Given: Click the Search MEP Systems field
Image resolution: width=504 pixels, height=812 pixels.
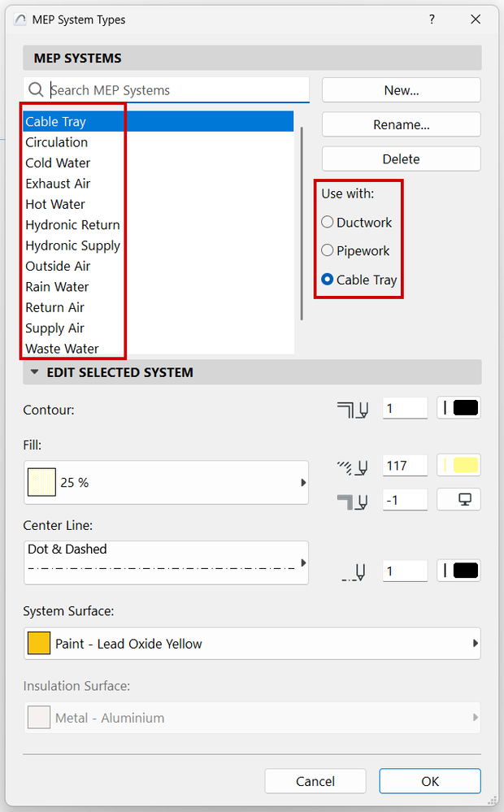Looking at the screenshot, I should pos(177,90).
